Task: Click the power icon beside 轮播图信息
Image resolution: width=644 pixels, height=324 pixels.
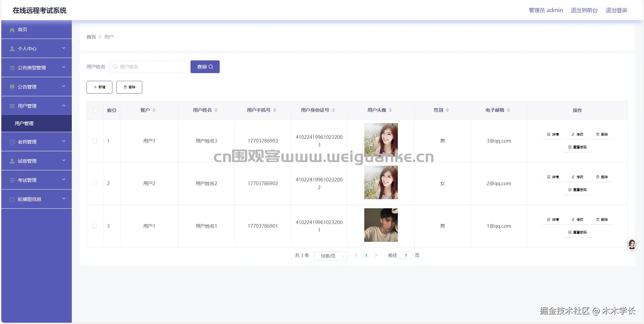Action: point(12,199)
